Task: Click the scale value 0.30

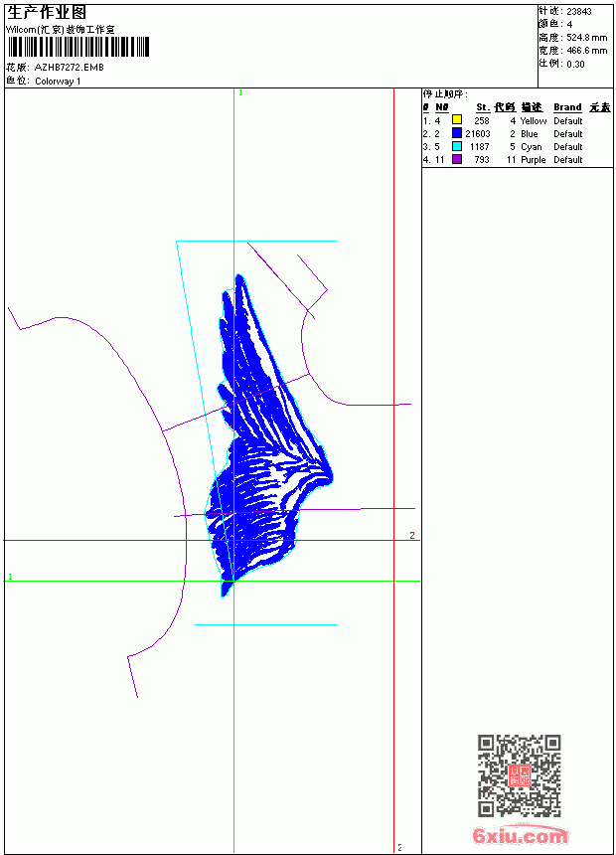Action: pos(575,64)
